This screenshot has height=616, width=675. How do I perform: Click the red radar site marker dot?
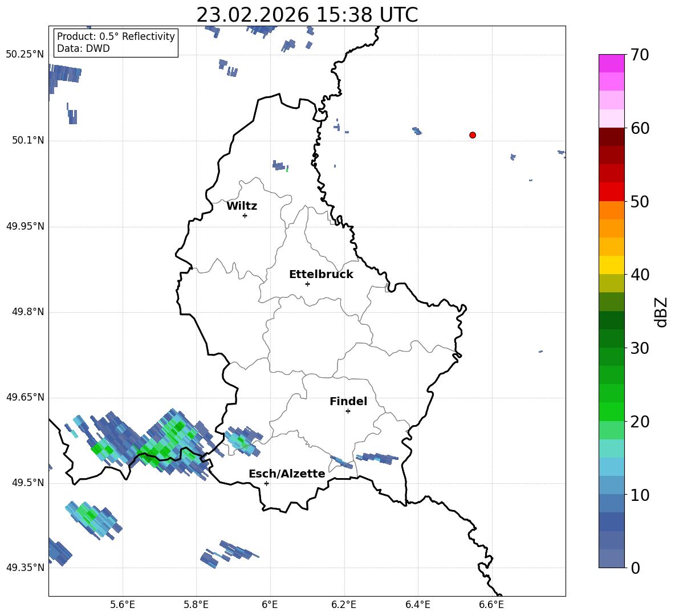473,135
